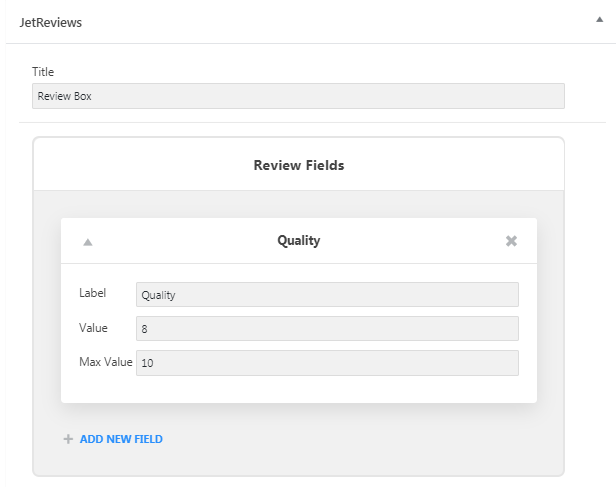Click the Value caption text
Image resolution: width=616 pixels, height=487 pixels.
tap(93, 328)
